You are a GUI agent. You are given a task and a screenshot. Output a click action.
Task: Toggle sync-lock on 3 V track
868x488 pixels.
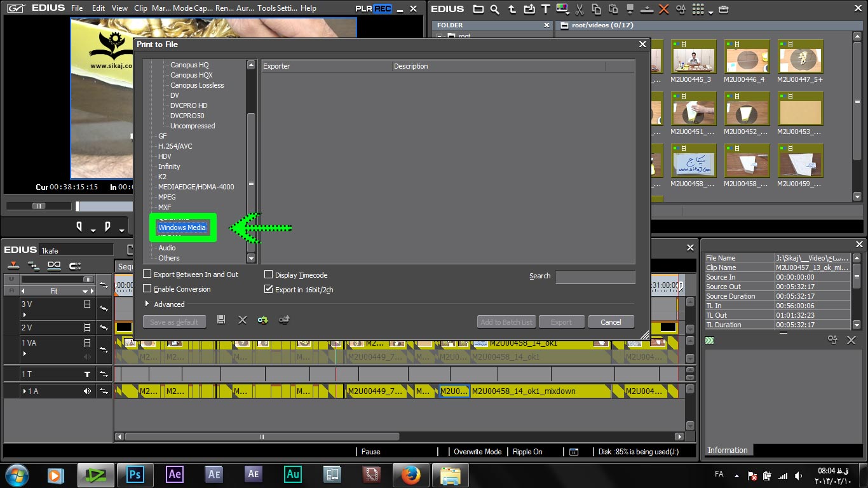104,308
